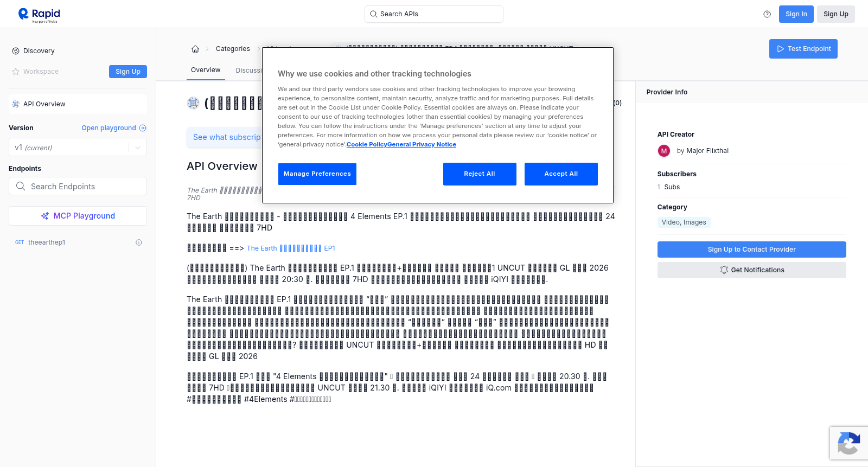Click the API logo next to the title
868x467 pixels.
pos(193,103)
